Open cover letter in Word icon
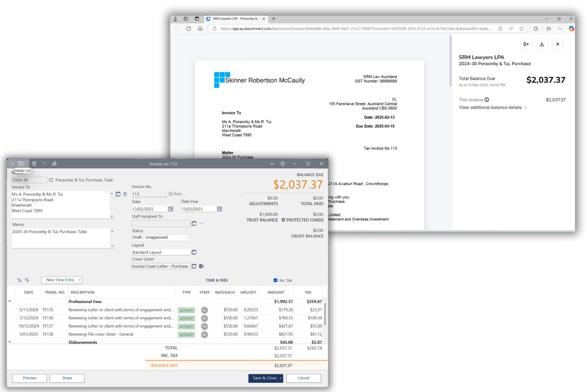588x392 pixels. tap(201, 266)
